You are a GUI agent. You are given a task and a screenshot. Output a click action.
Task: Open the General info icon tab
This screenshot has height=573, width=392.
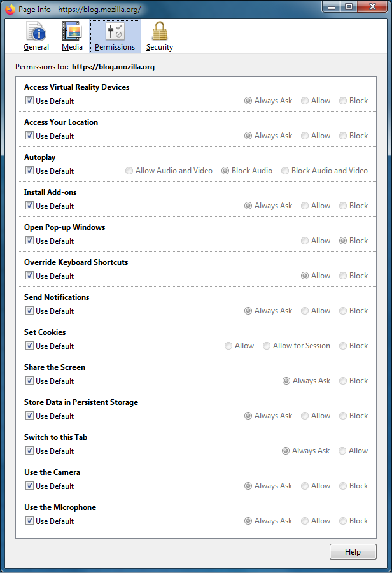(36, 36)
